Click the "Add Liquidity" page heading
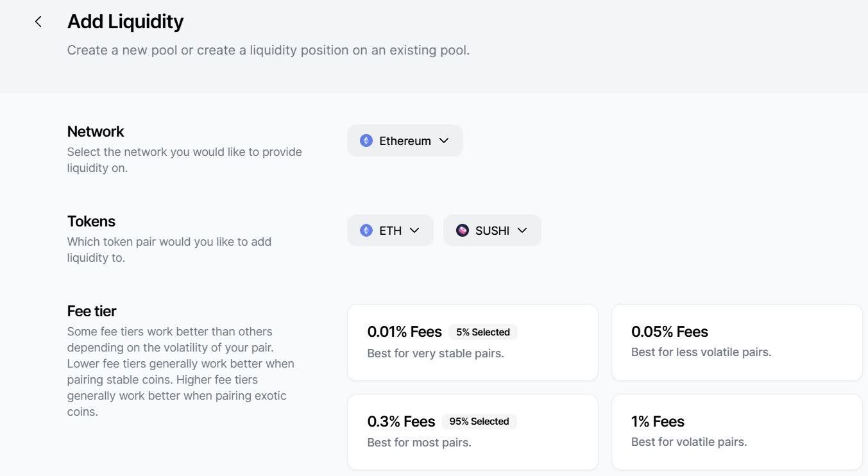 click(x=125, y=22)
